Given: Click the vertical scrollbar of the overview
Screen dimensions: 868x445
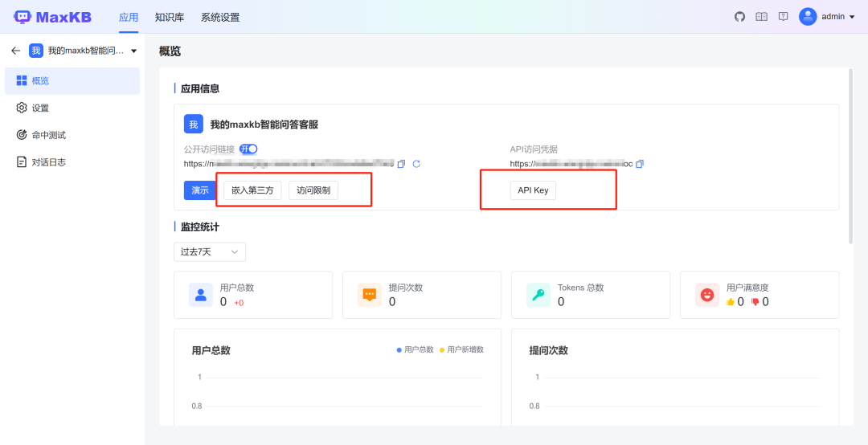Looking at the screenshot, I should tap(851, 156).
